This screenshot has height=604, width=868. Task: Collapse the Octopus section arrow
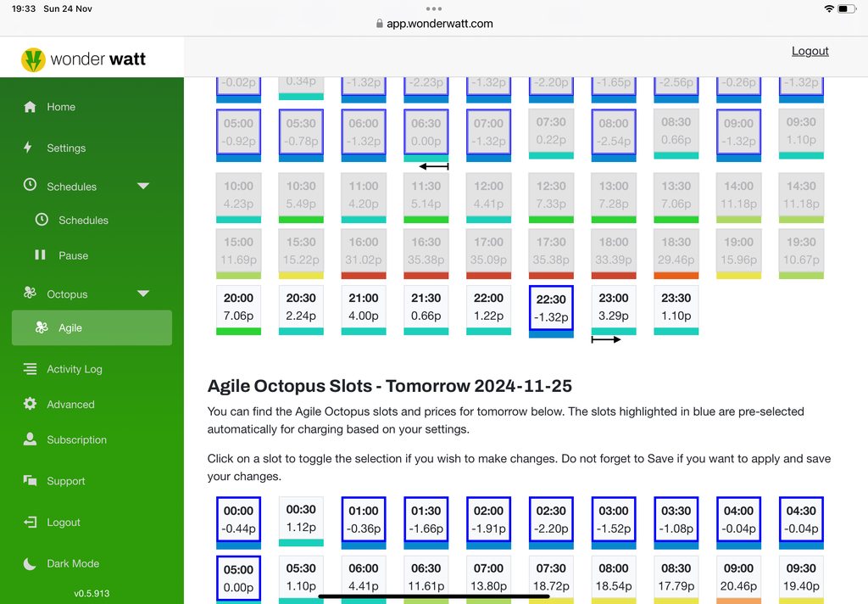click(143, 294)
